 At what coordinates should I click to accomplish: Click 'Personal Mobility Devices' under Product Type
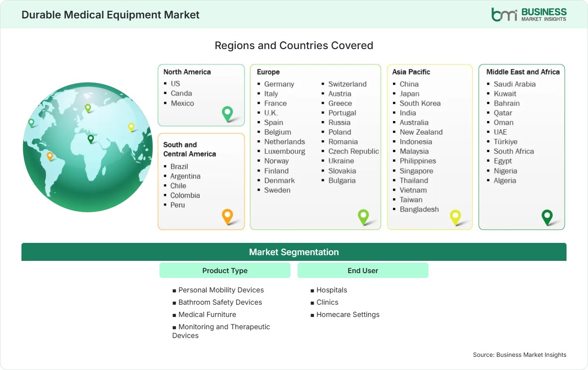(221, 290)
